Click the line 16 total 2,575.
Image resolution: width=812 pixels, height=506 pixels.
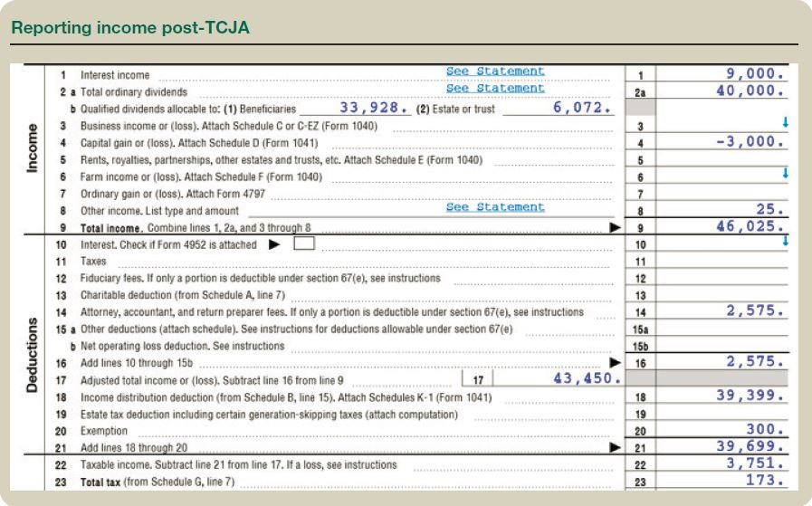point(755,361)
